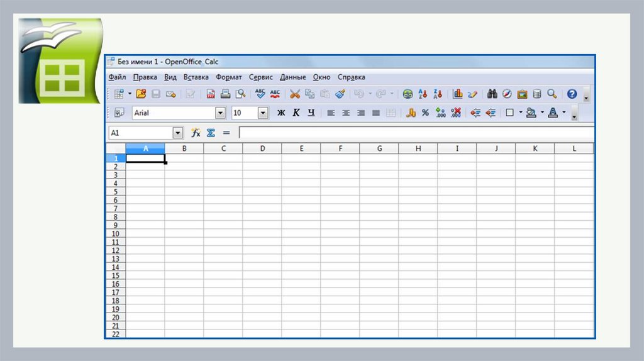Open the font name dropdown arrow
The width and height of the screenshot is (644, 361).
coord(221,113)
